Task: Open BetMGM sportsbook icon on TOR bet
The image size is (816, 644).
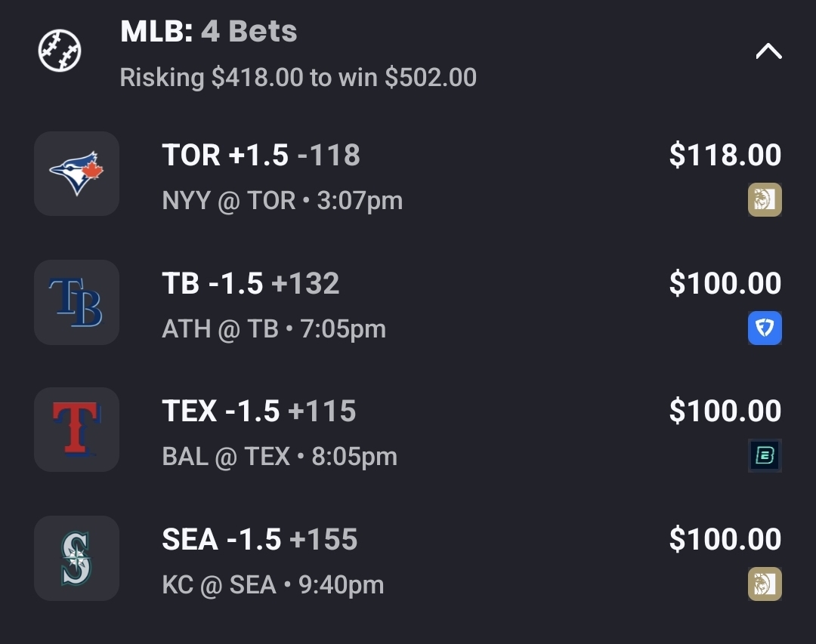Action: [x=765, y=200]
